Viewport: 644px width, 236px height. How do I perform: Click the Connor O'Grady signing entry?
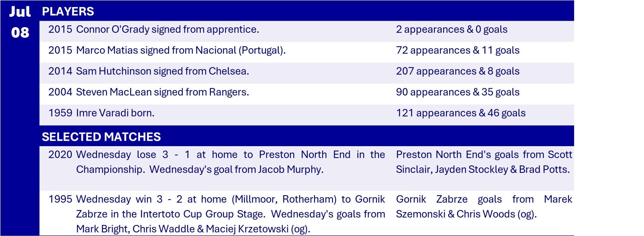[168, 29]
